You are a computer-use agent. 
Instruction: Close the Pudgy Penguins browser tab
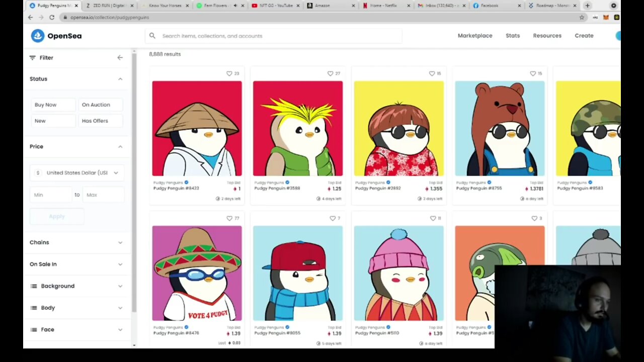(76, 6)
